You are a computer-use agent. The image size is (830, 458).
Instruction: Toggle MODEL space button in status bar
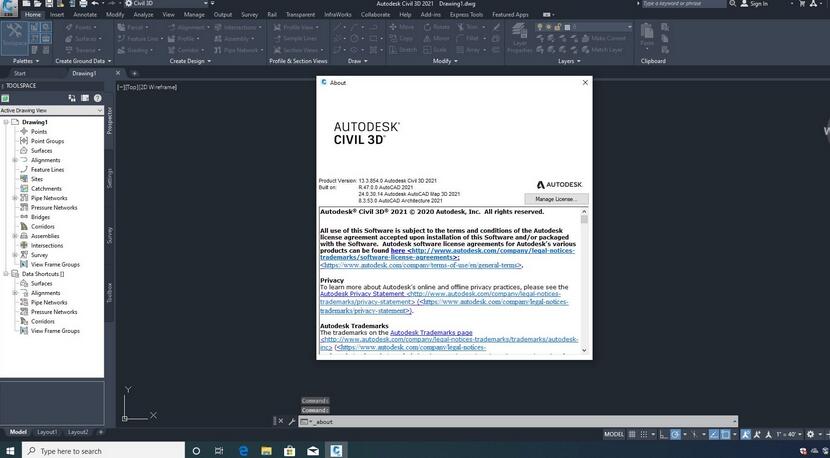614,434
